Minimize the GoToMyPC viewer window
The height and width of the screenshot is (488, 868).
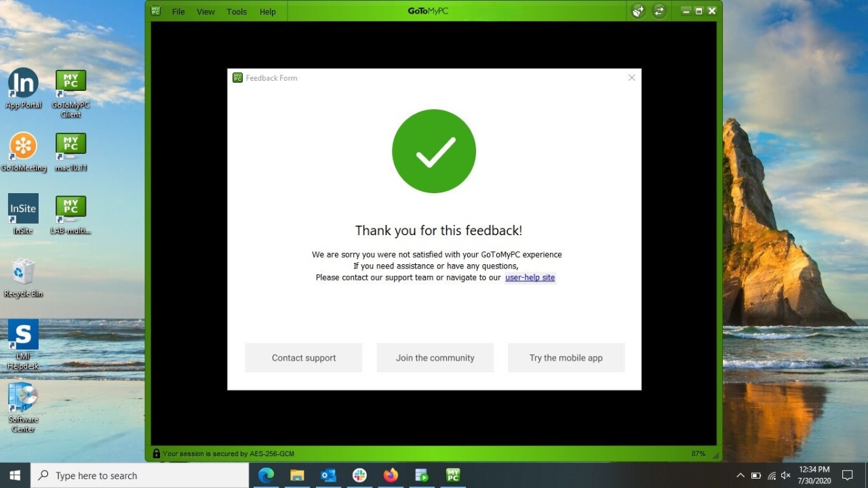[x=686, y=11]
